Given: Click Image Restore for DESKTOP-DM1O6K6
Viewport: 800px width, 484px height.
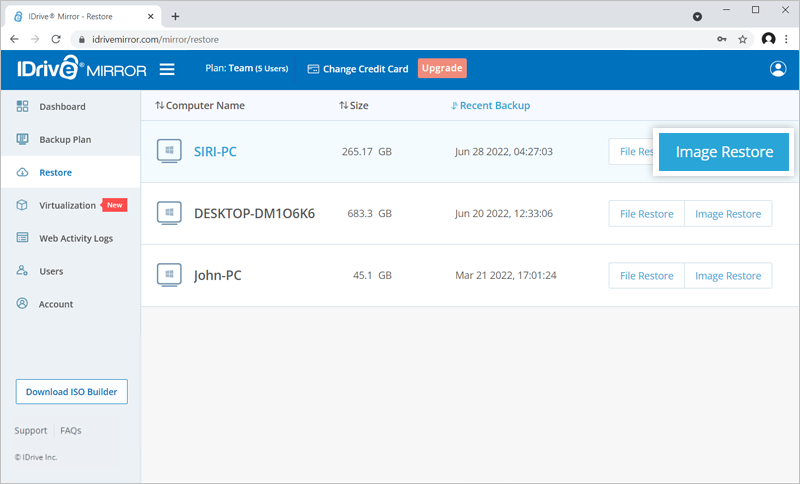Looking at the screenshot, I should coord(728,214).
